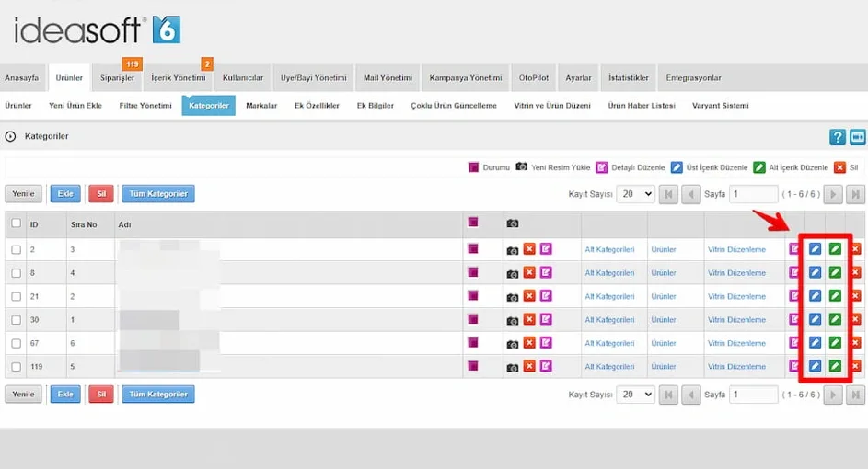This screenshot has height=469, width=868.
Task: Open Alt Kategorileri link in row 2
Action: [609, 249]
